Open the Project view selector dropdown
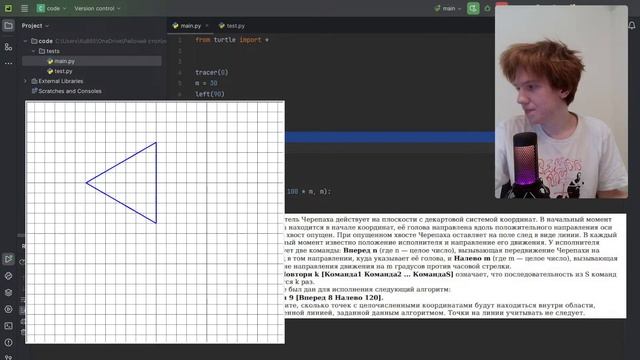Image resolution: width=640 pixels, height=360 pixels. click(x=35, y=26)
